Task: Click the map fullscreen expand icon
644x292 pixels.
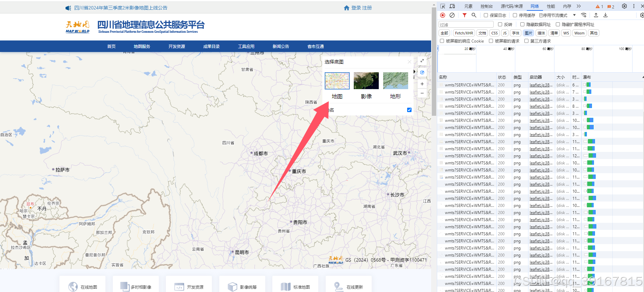Action: (422, 61)
